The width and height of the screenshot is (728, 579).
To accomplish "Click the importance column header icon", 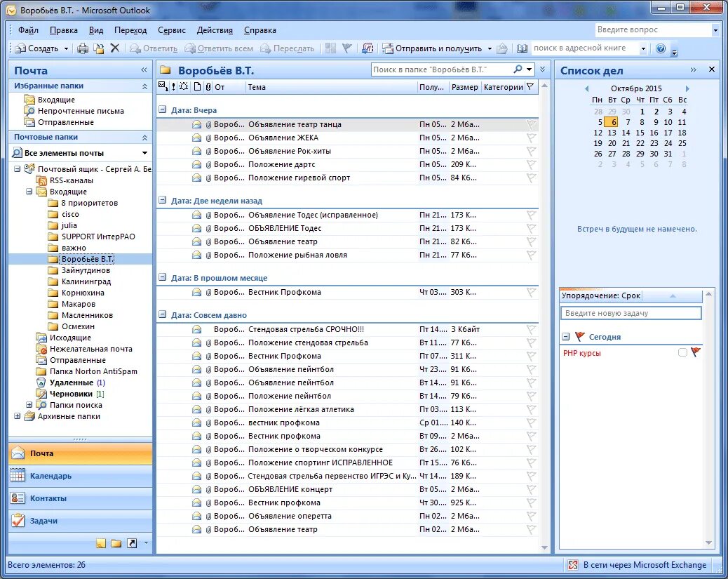I will point(173,86).
